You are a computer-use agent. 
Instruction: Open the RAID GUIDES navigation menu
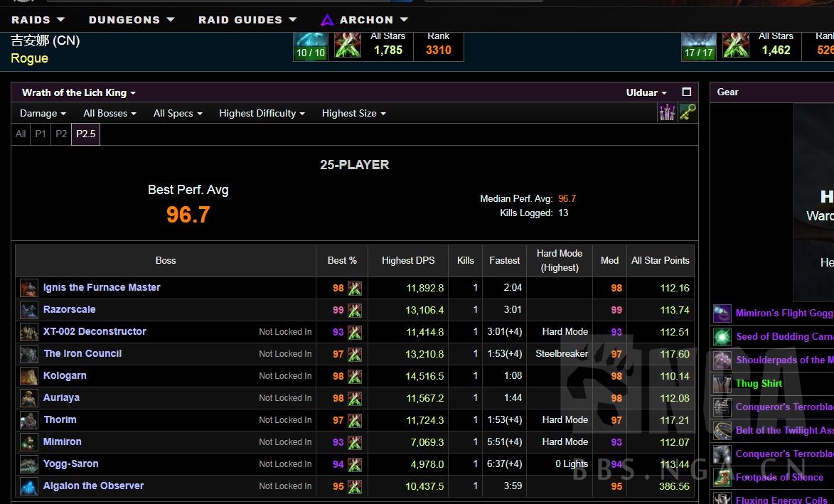(247, 20)
